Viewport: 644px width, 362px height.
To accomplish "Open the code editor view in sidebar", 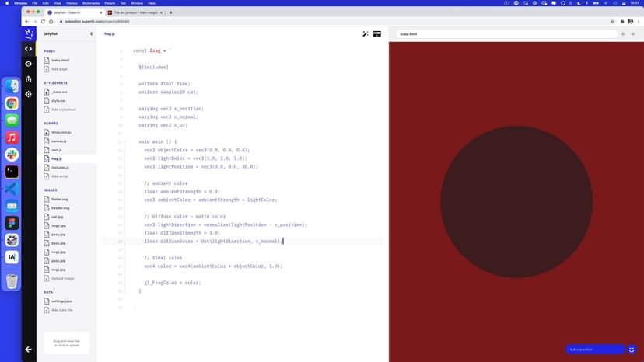I will coord(29,49).
